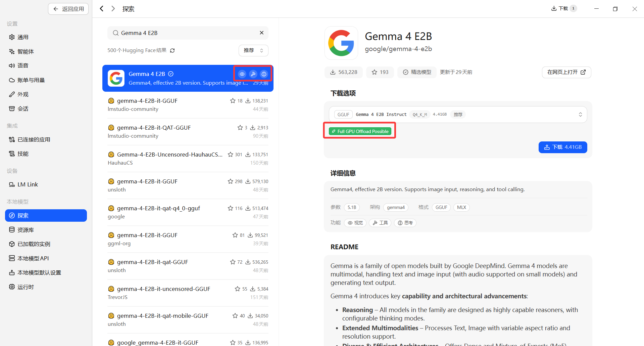The width and height of the screenshot is (644, 346).
Task: Download the 4.41GB model
Action: [x=563, y=147]
